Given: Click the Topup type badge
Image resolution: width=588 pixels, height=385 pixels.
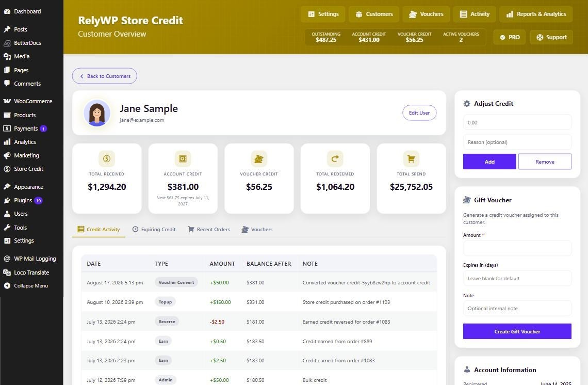Looking at the screenshot, I should click(x=165, y=302).
